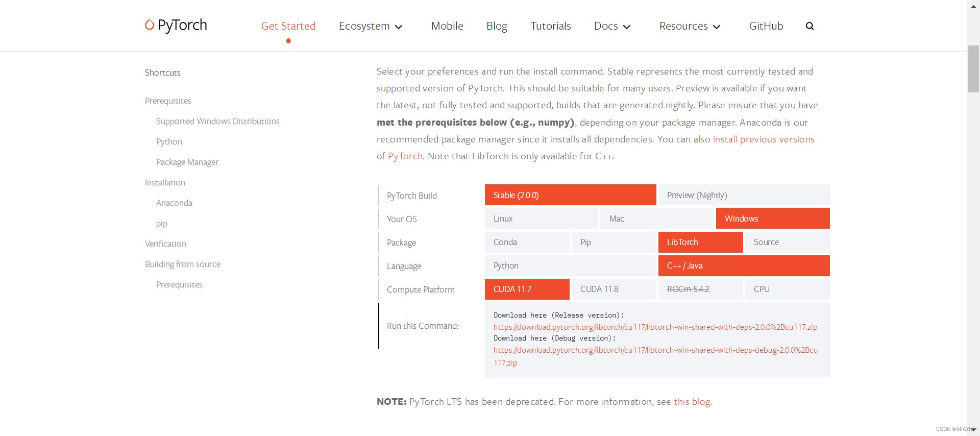Viewport: 980px width, 436px height.
Task: Click the 'Compute Platform' row label
Action: point(421,289)
